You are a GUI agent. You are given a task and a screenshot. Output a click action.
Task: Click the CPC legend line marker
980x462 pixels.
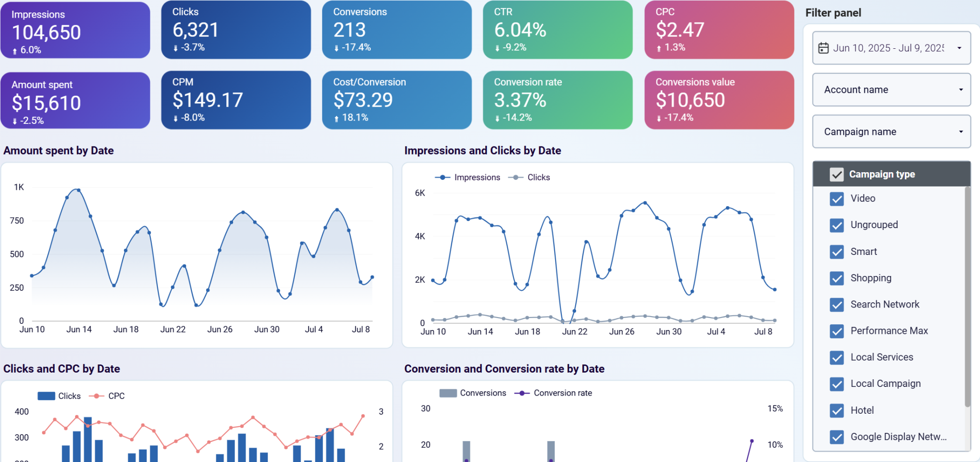click(96, 396)
